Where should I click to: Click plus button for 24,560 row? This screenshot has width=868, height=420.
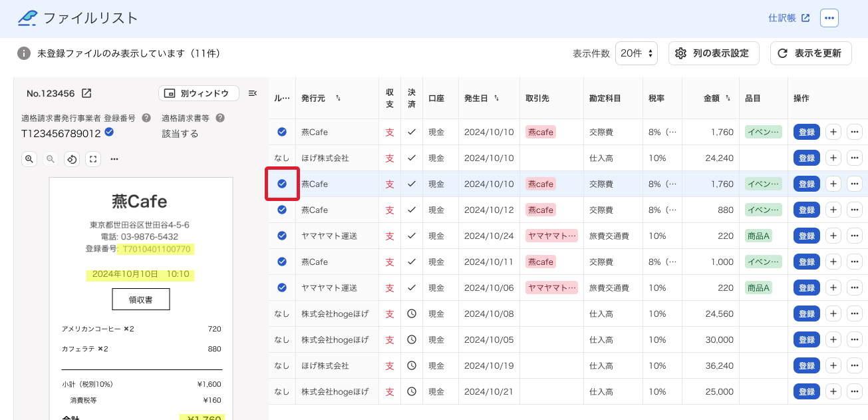tap(833, 314)
